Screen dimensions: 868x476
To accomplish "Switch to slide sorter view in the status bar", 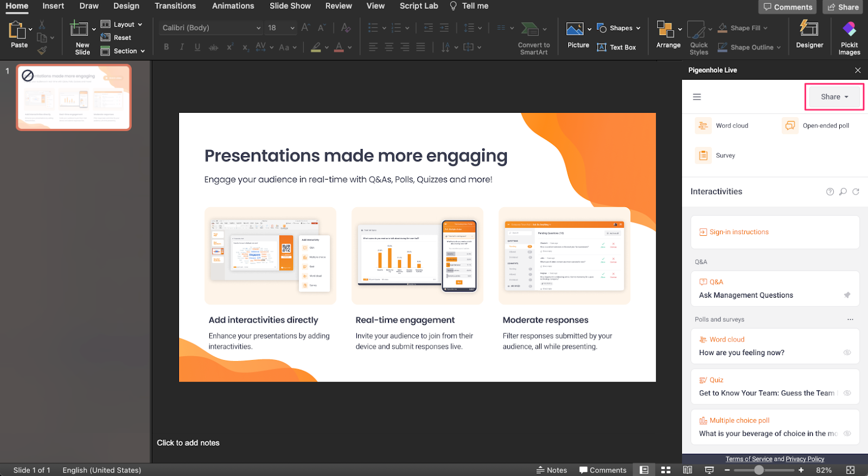I will (x=666, y=470).
